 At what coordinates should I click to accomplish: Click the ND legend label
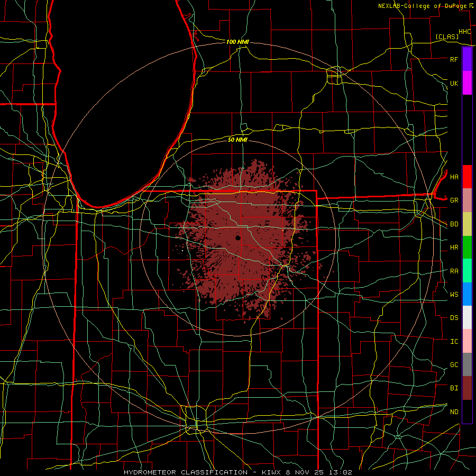454,412
